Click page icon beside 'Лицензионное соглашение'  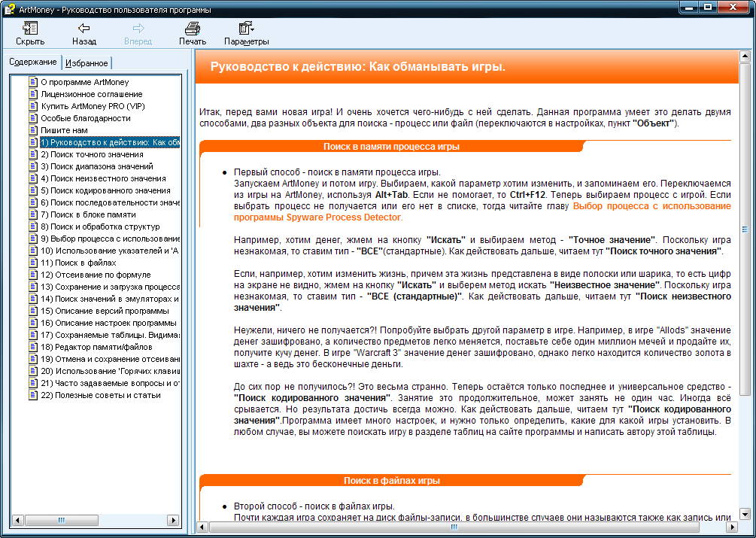pyautogui.click(x=33, y=94)
